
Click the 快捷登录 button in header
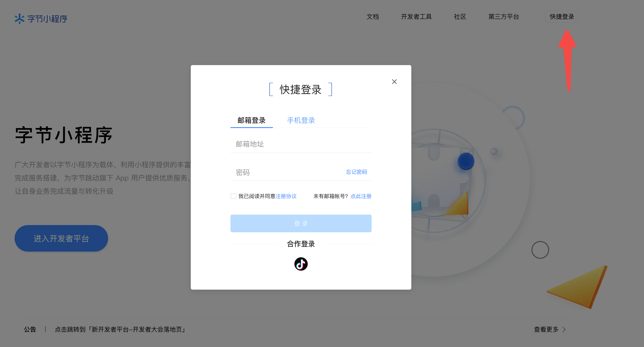pyautogui.click(x=562, y=17)
